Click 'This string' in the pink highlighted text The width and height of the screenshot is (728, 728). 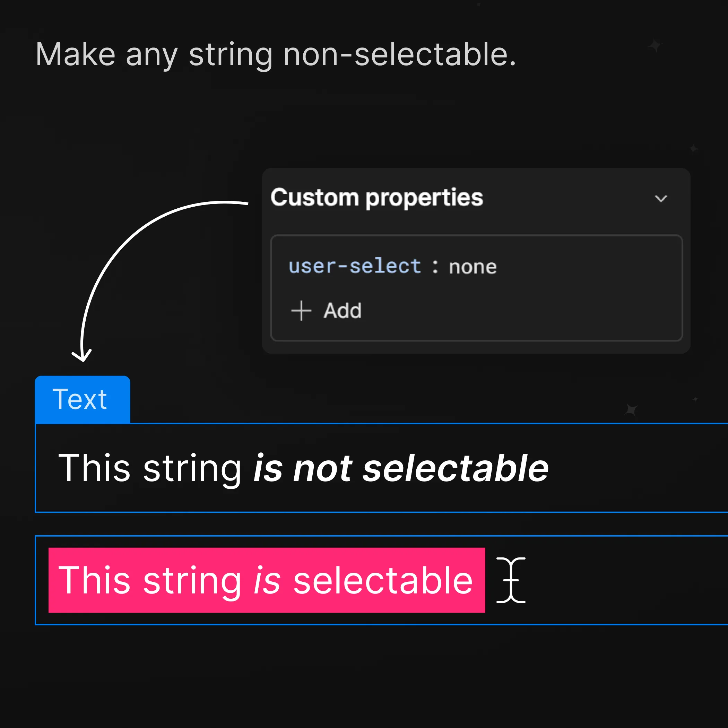[x=150, y=580]
